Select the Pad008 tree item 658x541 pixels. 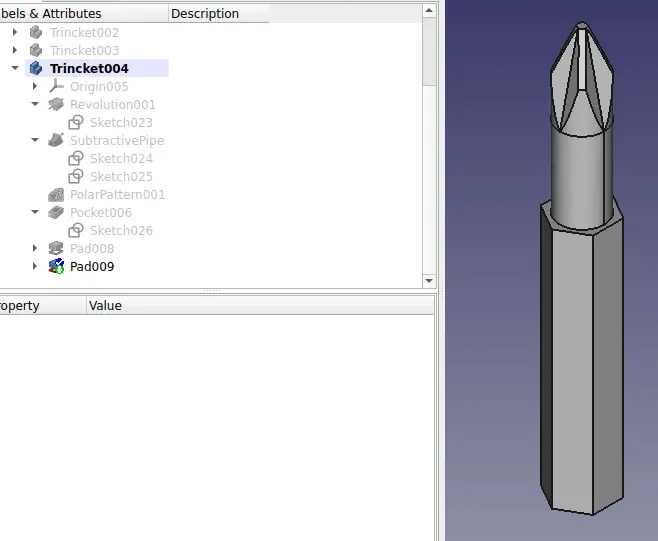92,249
